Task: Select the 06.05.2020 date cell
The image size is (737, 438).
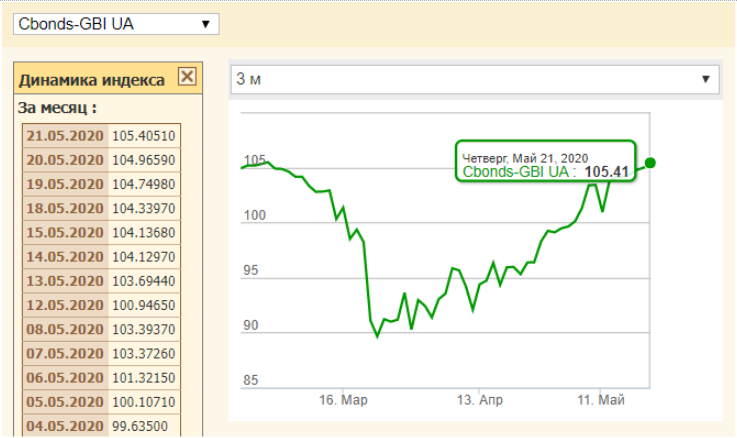Action: (x=65, y=378)
